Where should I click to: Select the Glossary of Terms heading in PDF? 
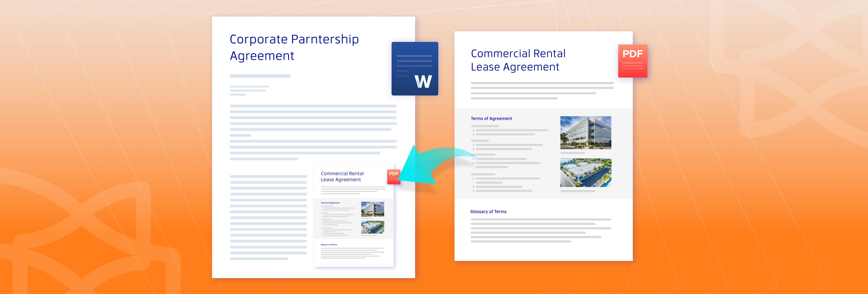[x=488, y=212]
